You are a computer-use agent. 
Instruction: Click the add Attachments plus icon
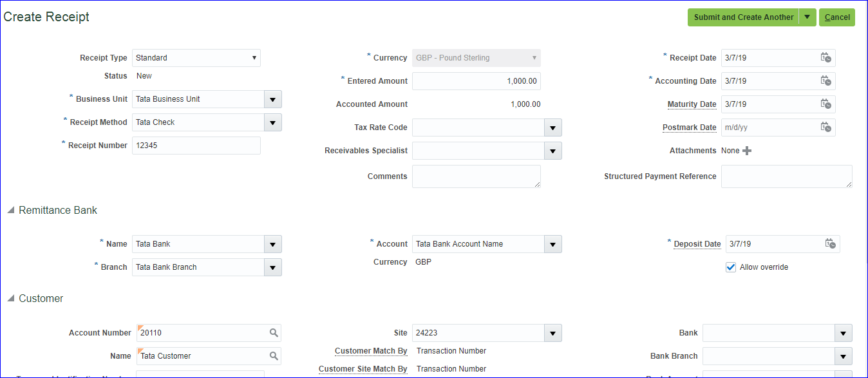coord(747,151)
